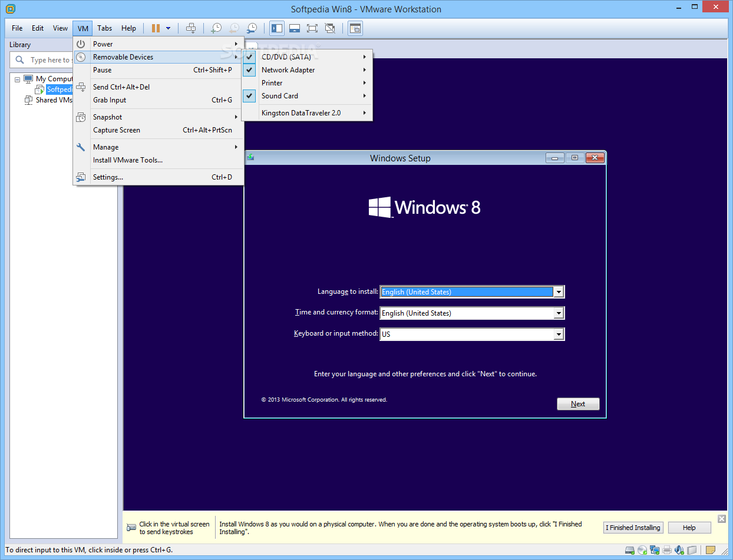This screenshot has height=560, width=733.
Task: Click the USB device status bar icon
Action: (x=692, y=551)
